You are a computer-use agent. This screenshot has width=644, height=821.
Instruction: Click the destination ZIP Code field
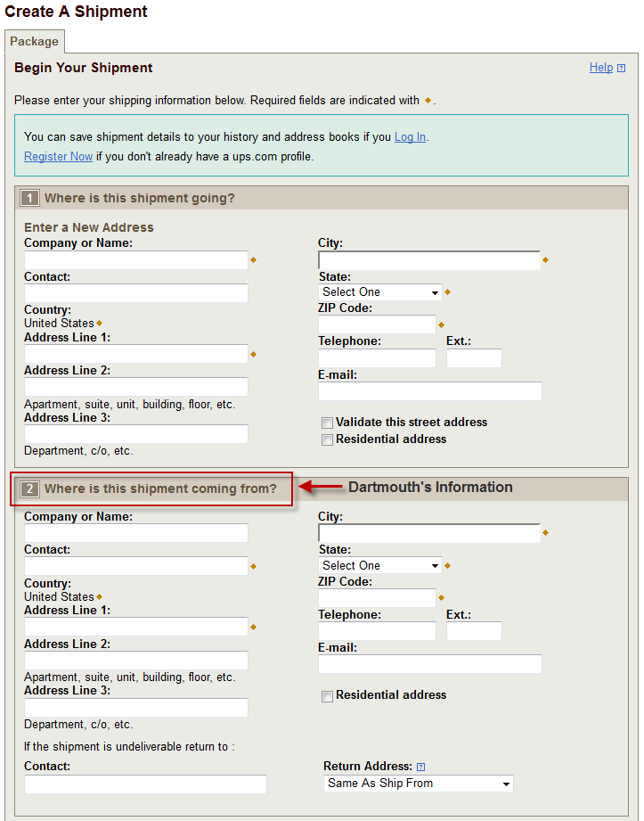[x=377, y=324]
